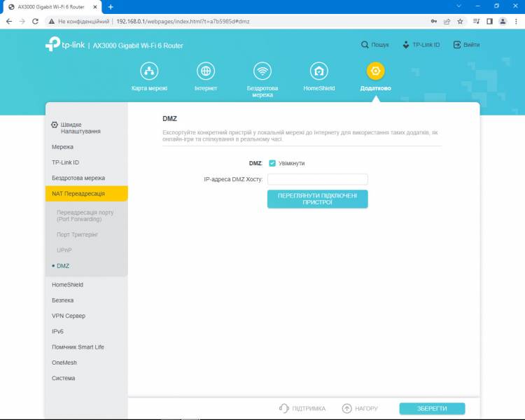525x420 pixels.
Task: Open Швидке Налаштування sidebar label
Action: [x=80, y=128]
